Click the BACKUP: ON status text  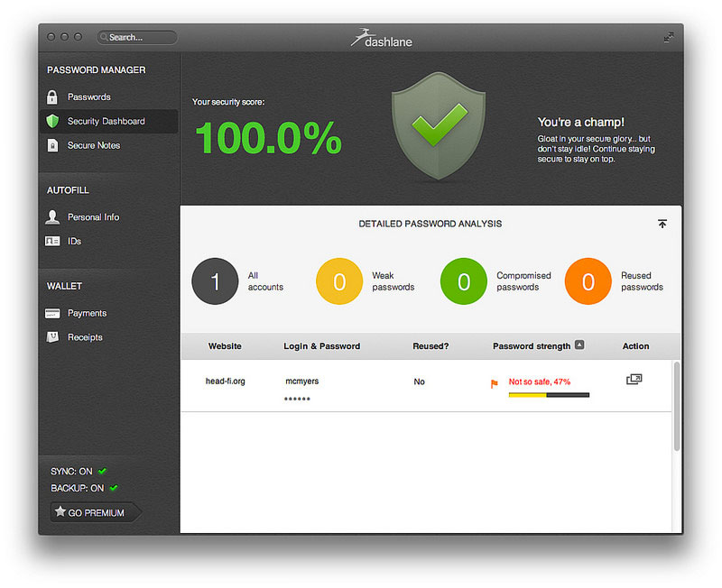(78, 488)
